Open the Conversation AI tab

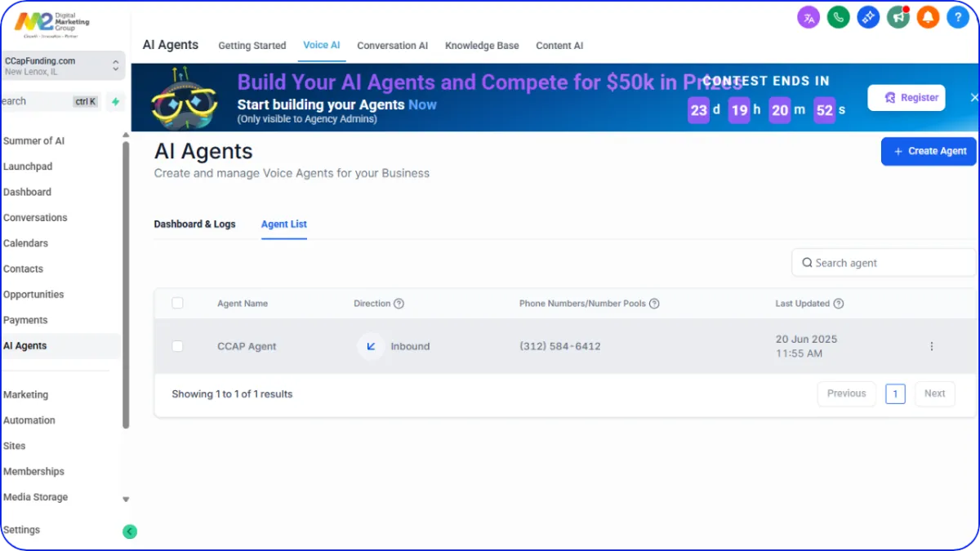393,46
